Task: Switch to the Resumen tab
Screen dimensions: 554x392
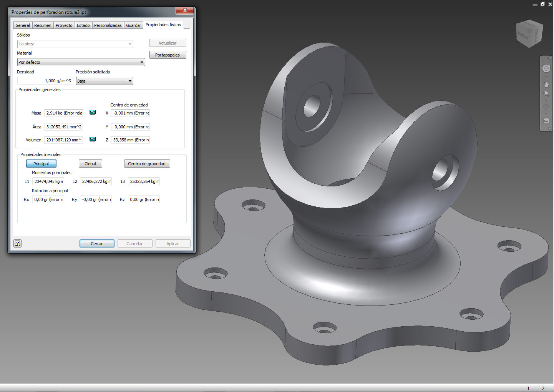Action: (x=43, y=25)
